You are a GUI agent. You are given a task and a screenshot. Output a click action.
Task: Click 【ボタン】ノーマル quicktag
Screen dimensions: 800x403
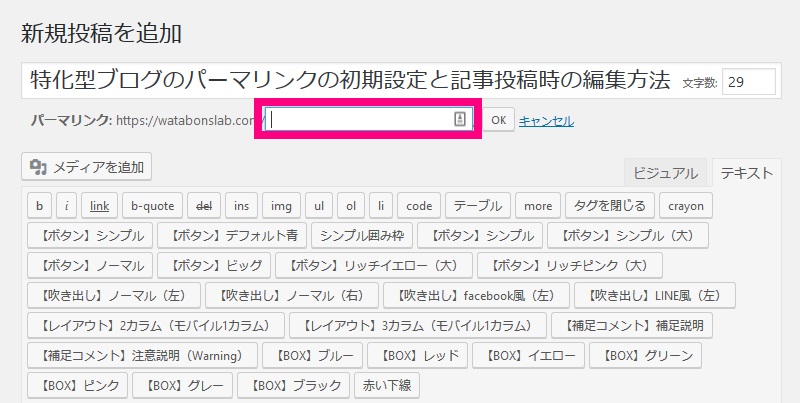pos(90,265)
